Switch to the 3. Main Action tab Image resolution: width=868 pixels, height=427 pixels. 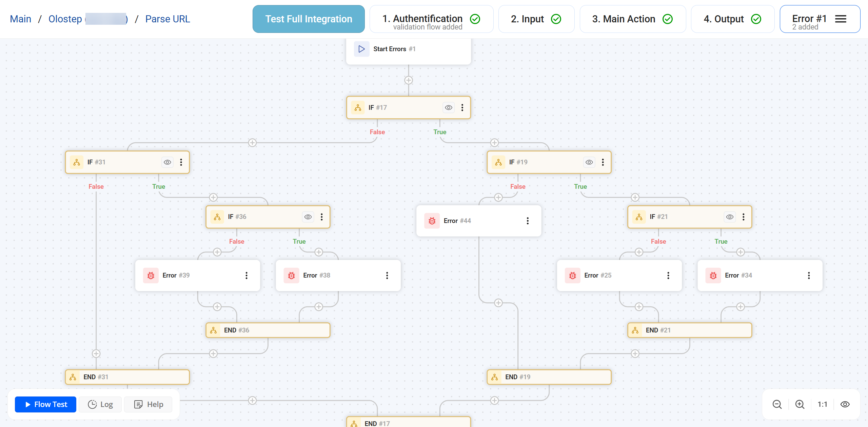coord(632,19)
